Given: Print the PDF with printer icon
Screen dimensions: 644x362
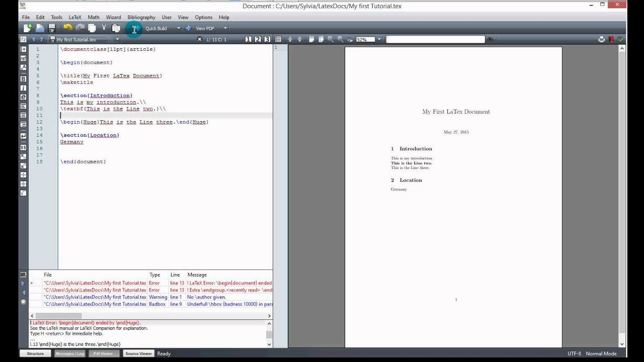Looking at the screenshot, I should (602, 39).
